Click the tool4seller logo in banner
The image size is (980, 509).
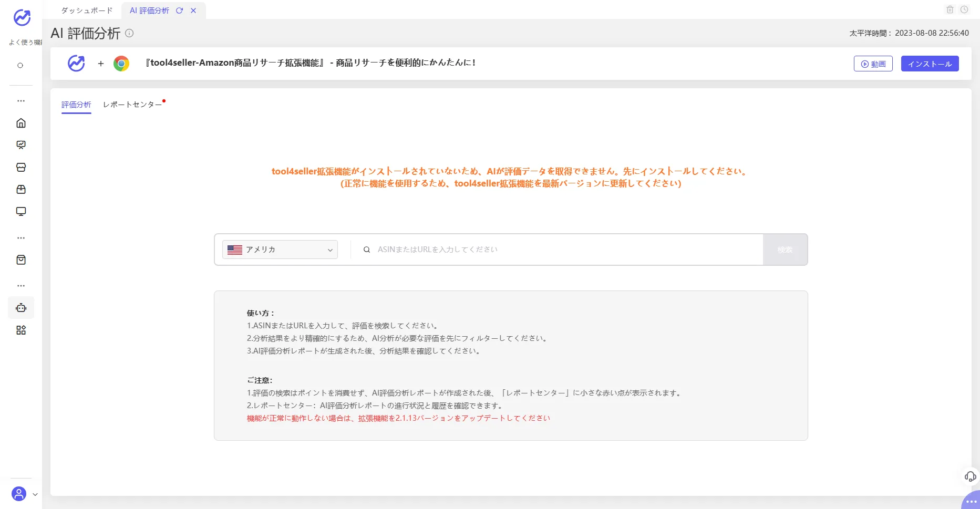click(x=76, y=64)
